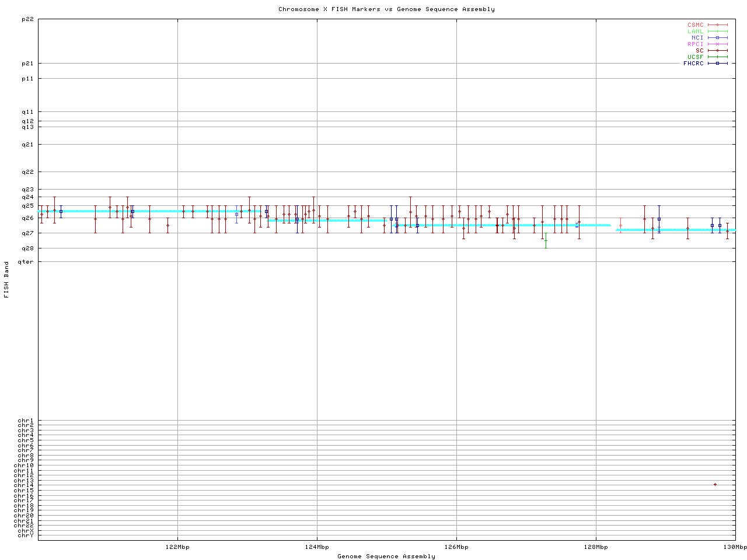Click the SC legend marker symbol
Image resolution: width=747 pixels, height=560 pixels.
pos(718,51)
